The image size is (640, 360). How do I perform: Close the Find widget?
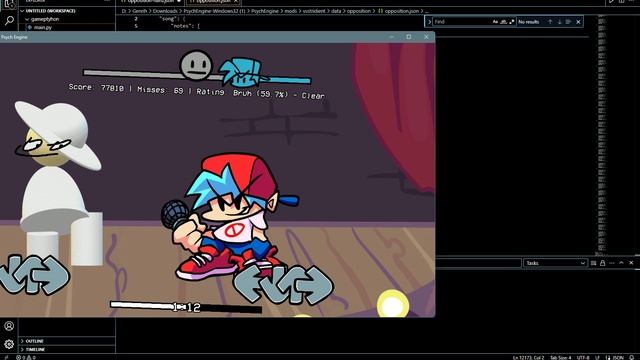click(x=578, y=22)
